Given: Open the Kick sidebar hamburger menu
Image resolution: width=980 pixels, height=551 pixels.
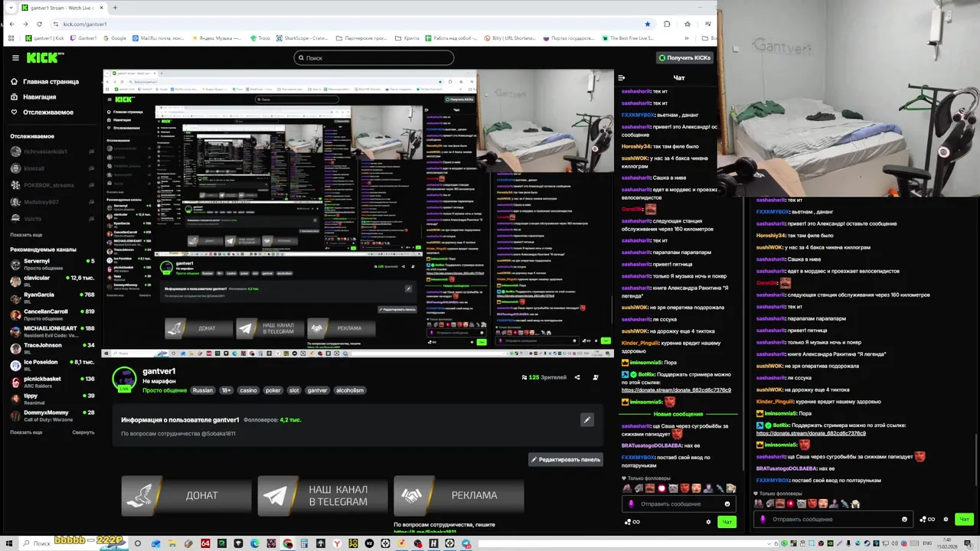Looking at the screenshot, I should pyautogui.click(x=15, y=57).
